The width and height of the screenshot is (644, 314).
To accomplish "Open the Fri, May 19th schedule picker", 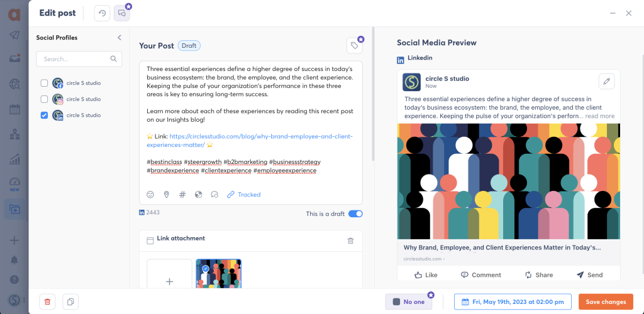I will 513,301.
